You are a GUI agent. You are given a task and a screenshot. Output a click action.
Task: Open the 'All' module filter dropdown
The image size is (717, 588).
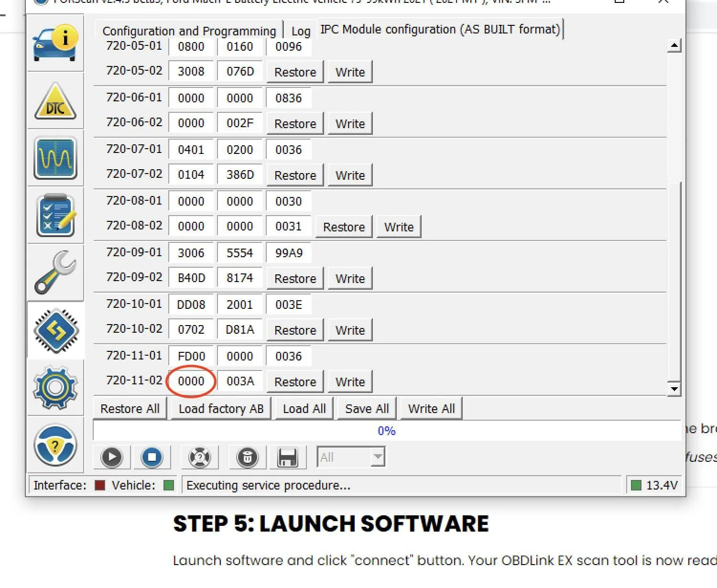coord(351,457)
